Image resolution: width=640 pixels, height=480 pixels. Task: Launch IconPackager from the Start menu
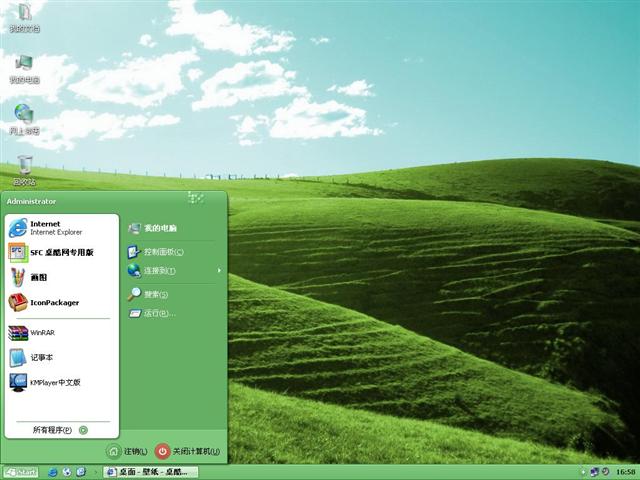click(61, 302)
